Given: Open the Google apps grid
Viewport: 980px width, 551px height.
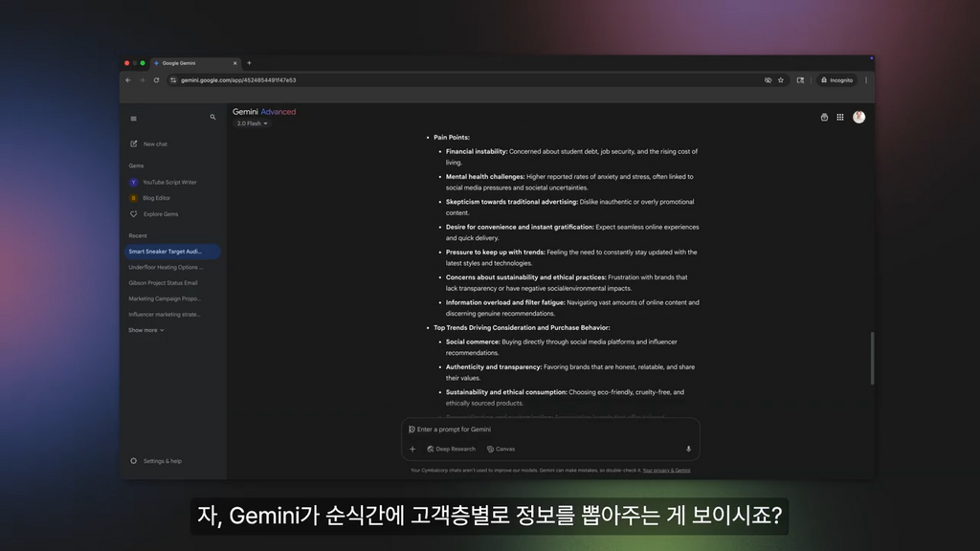Looking at the screenshot, I should pyautogui.click(x=840, y=118).
